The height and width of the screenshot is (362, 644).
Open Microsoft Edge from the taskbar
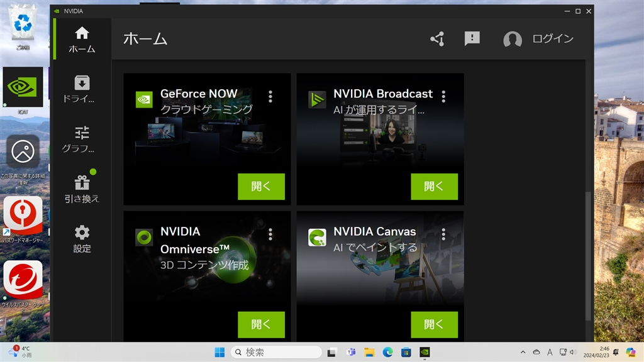click(x=387, y=352)
